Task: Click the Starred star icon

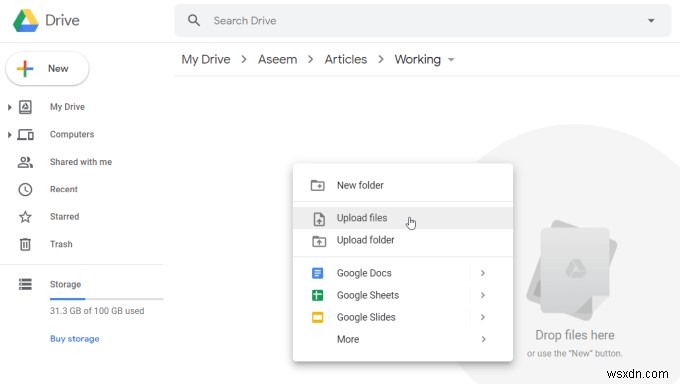Action: click(x=25, y=217)
